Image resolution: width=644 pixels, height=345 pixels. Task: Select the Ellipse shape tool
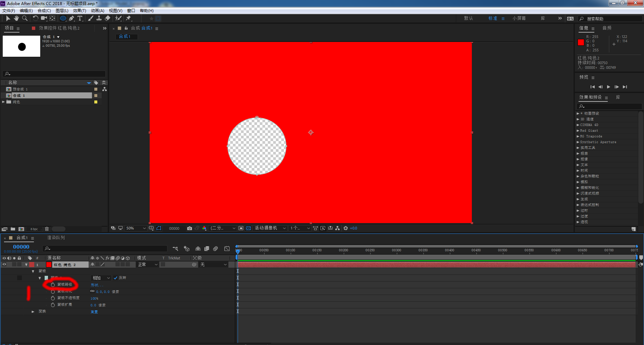[63, 18]
